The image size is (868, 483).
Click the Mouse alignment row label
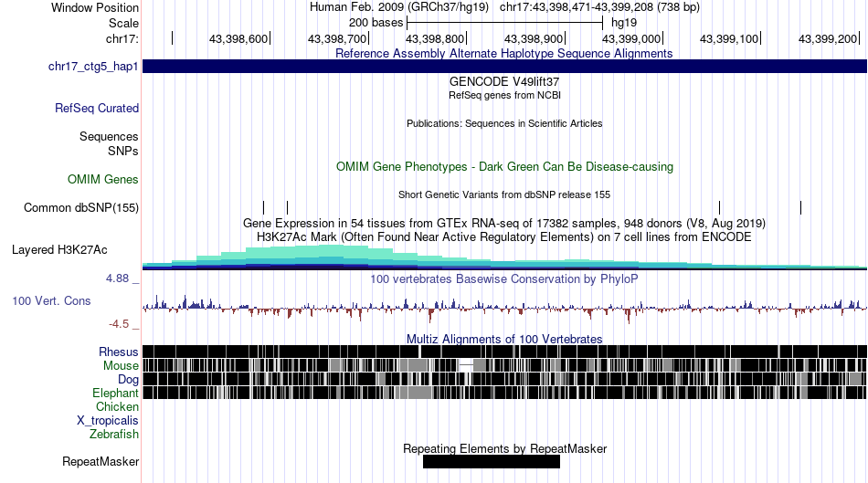[120, 366]
